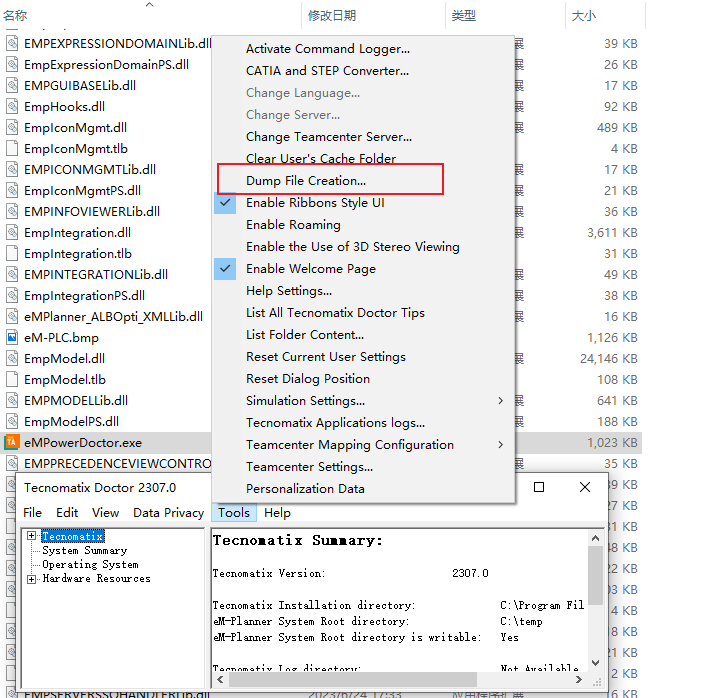Open List Folder Content entry
The width and height of the screenshot is (713, 698).
(305, 335)
